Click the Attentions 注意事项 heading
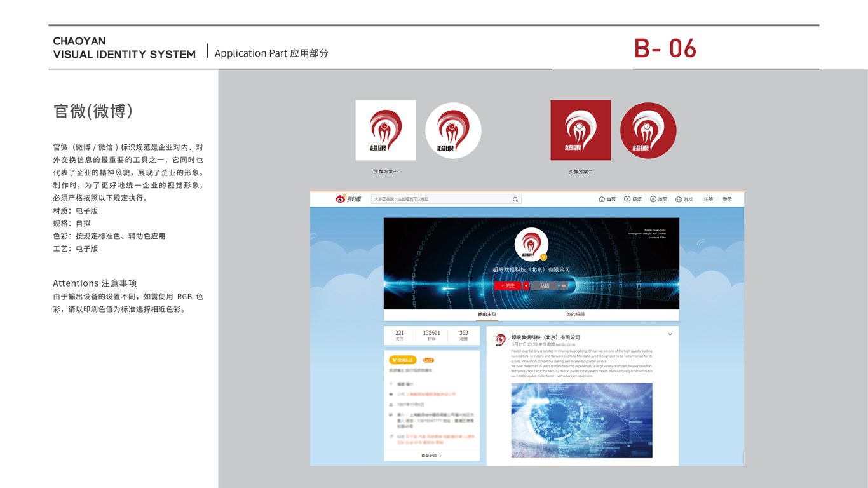This screenshot has height=488, width=868. pyautogui.click(x=95, y=283)
